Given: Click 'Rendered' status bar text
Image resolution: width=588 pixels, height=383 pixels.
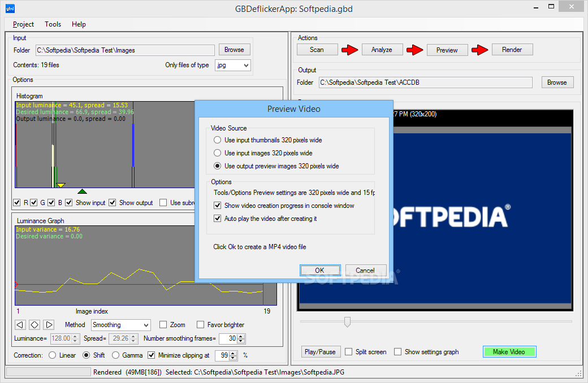Looking at the screenshot, I should click(107, 372).
